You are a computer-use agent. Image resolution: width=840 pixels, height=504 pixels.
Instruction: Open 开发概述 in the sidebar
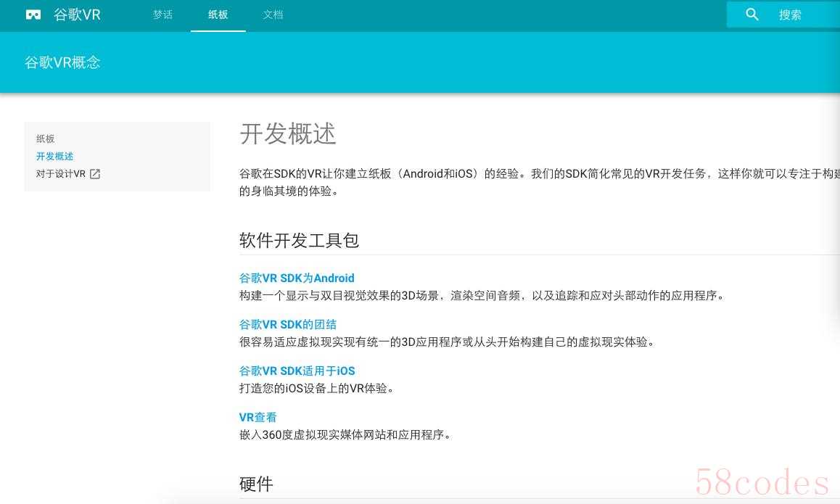[54, 157]
